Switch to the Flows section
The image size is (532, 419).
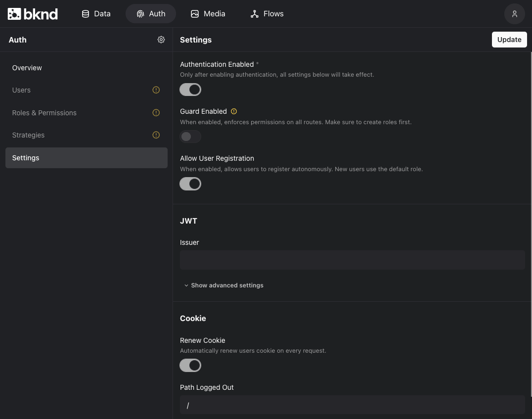click(267, 14)
